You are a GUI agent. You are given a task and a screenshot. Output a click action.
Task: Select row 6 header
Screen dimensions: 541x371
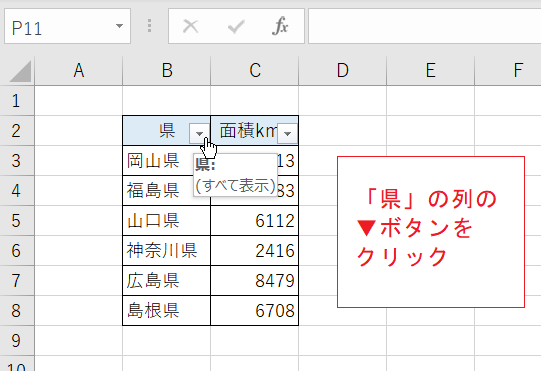[17, 251]
